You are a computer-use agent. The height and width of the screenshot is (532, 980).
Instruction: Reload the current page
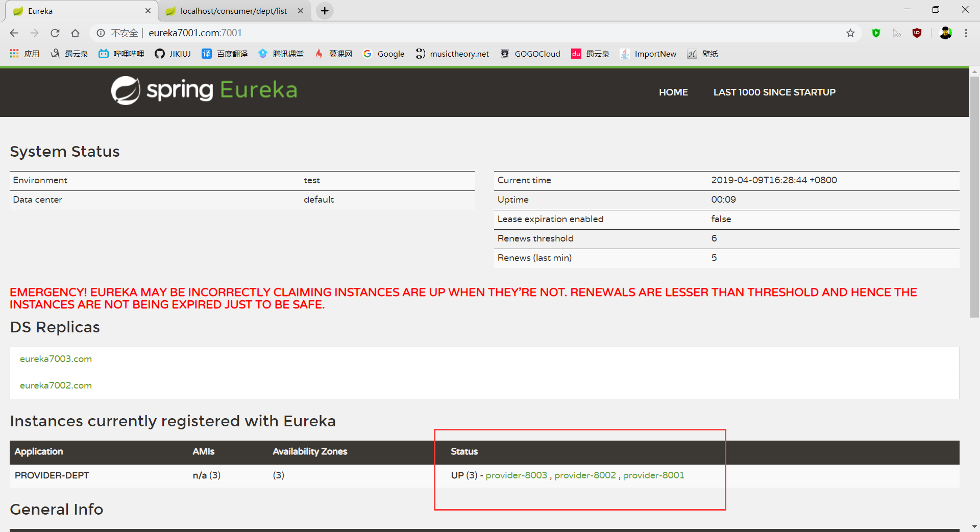pos(55,33)
